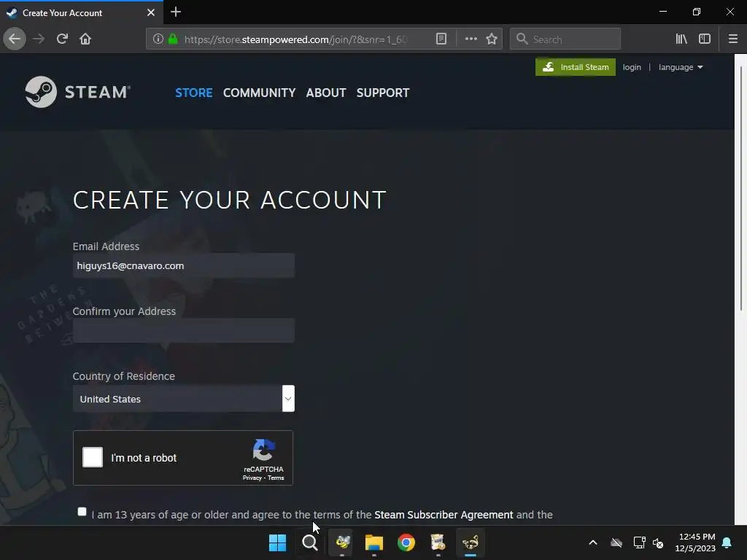Click the browser Search box
This screenshot has width=747, height=560.
point(565,39)
